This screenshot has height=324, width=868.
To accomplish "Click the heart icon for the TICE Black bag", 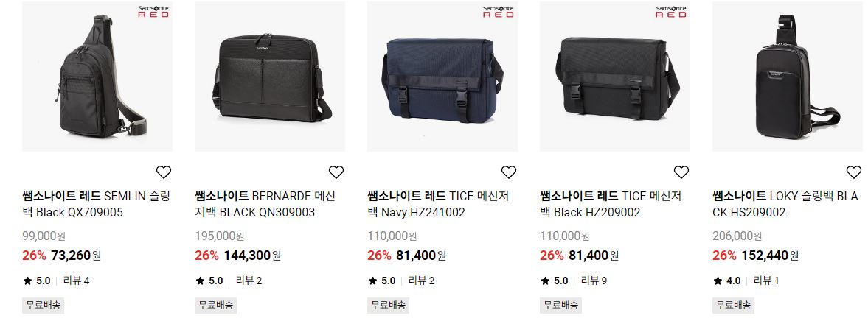I will [x=681, y=172].
